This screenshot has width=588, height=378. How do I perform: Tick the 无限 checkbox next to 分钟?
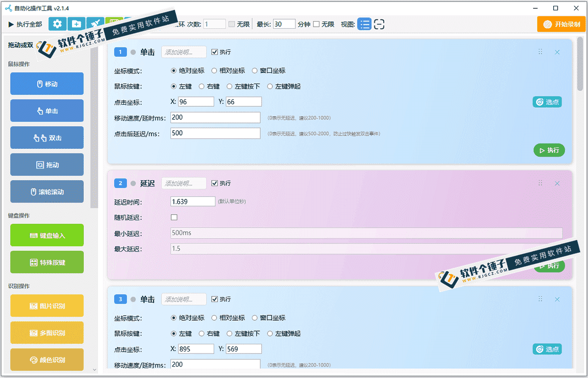click(316, 24)
